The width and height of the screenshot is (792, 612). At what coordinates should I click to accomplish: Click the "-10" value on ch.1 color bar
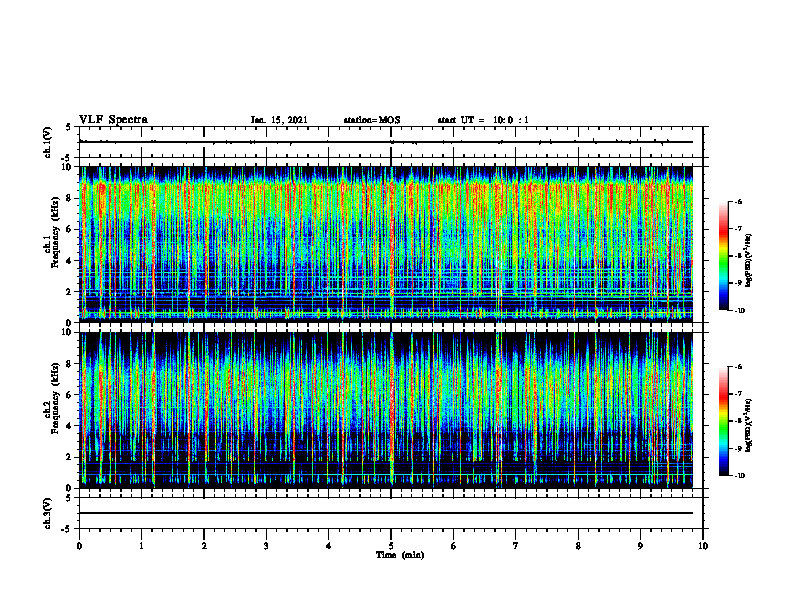[740, 311]
